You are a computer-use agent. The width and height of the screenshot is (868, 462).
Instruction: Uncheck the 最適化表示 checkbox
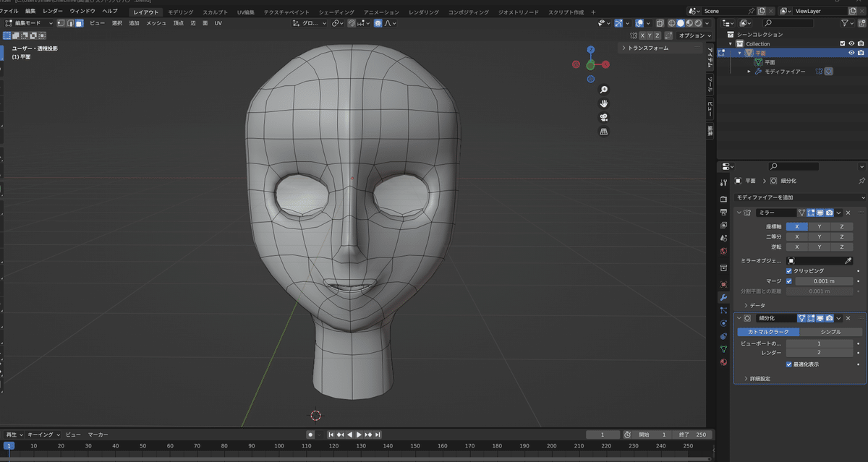coord(789,364)
